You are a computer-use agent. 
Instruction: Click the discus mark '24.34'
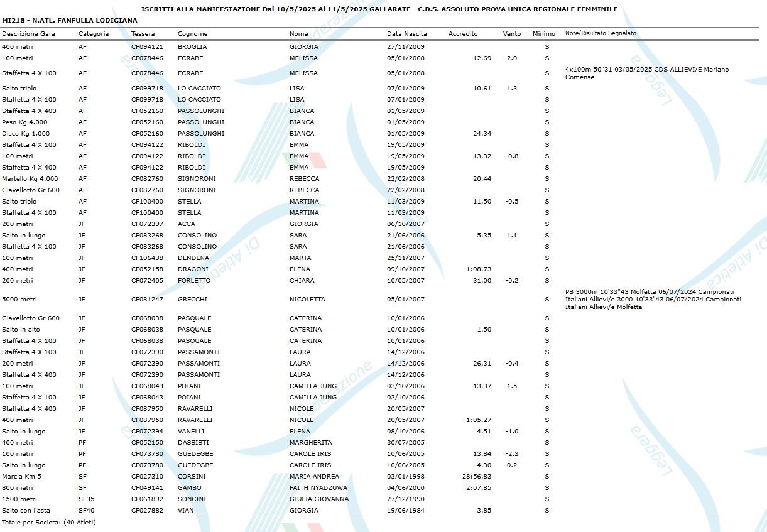[482, 134]
